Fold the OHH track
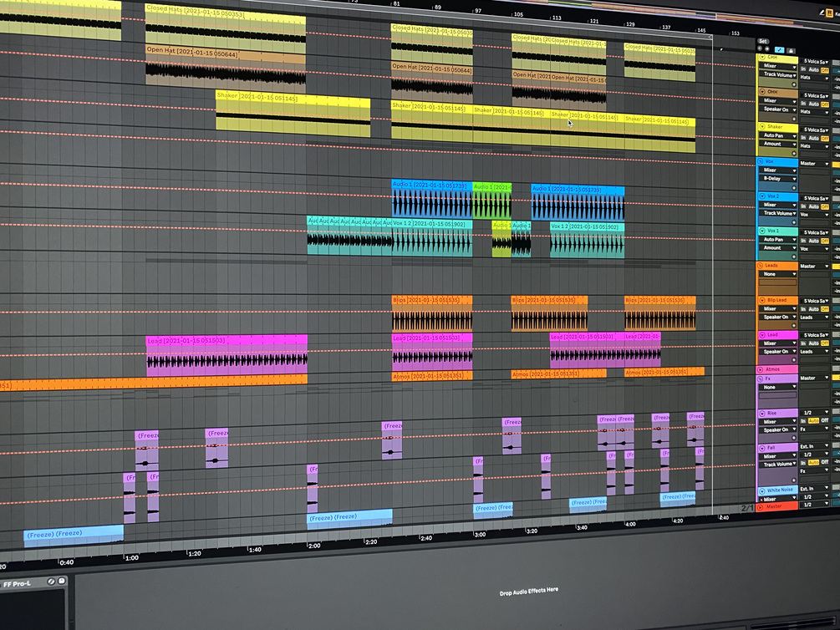The image size is (840, 630). pyautogui.click(x=762, y=92)
